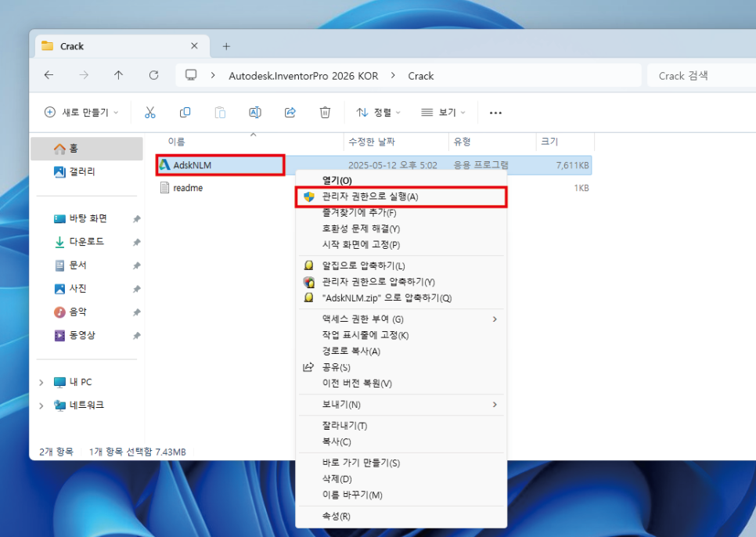Click the Copy icon in toolbar
756x537 pixels.
pos(185,112)
